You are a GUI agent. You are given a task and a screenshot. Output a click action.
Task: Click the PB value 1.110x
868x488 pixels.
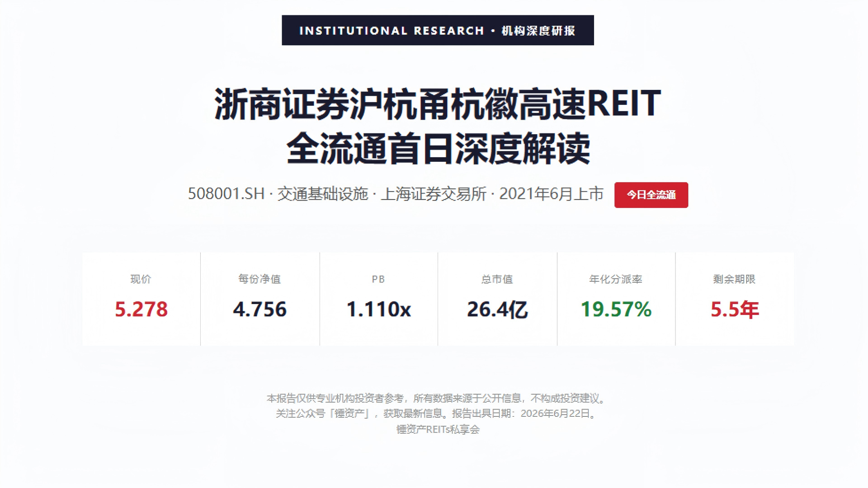point(378,310)
